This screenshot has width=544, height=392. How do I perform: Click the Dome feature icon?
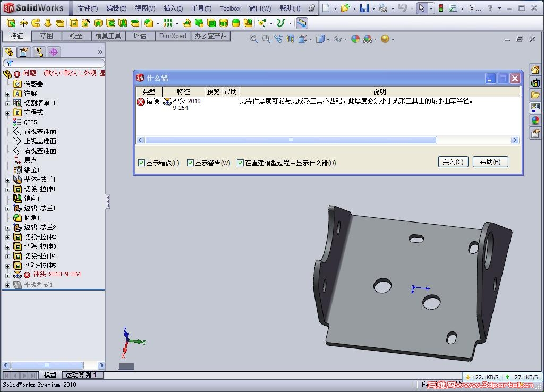[x=235, y=23]
